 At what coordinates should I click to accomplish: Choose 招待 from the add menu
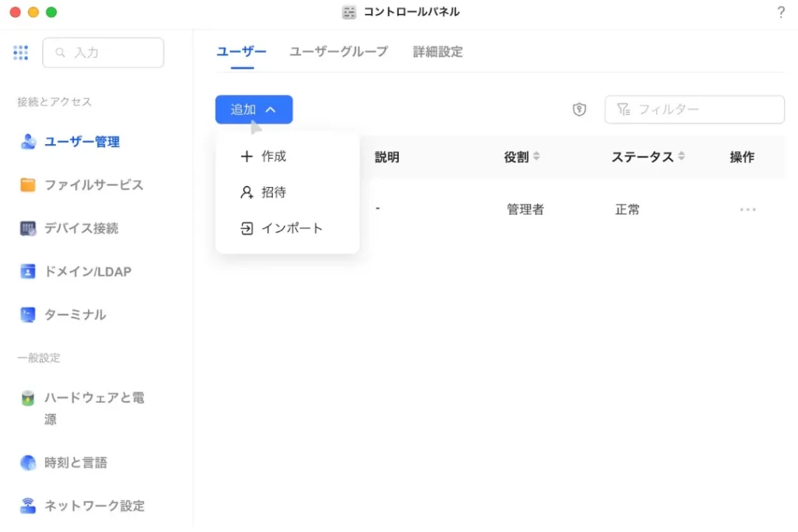[273, 192]
